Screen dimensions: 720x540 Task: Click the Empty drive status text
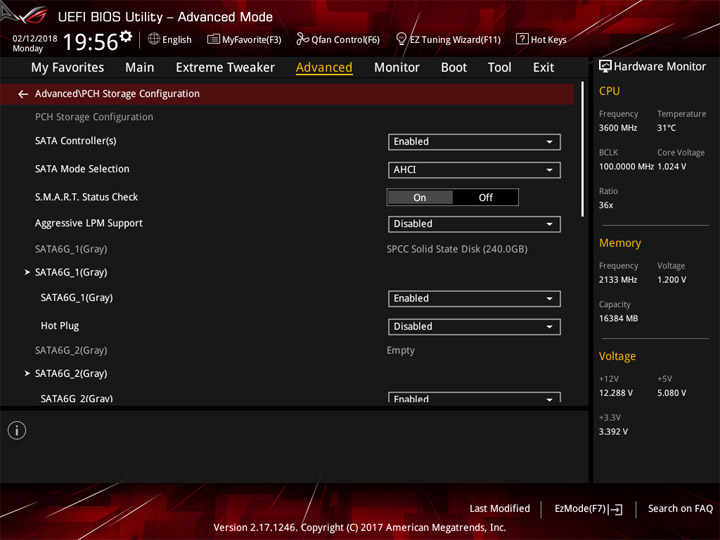400,350
